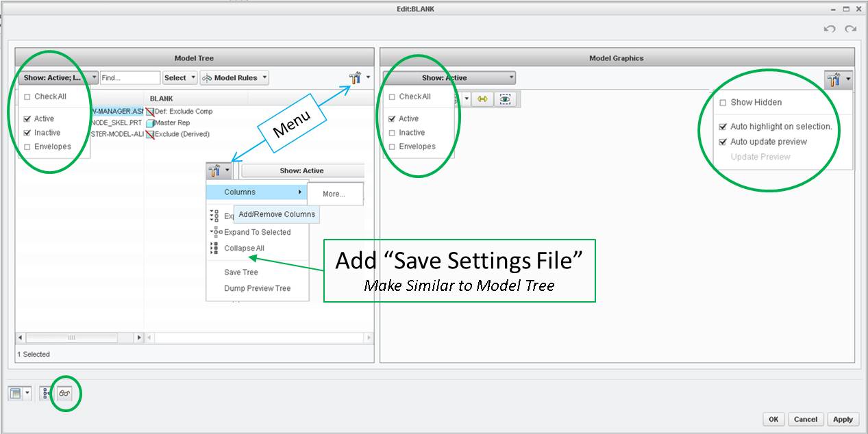This screenshot has width=868, height=434.
Task: Click the Undo arrow icon in Edit:BLANK window
Action: click(x=830, y=29)
